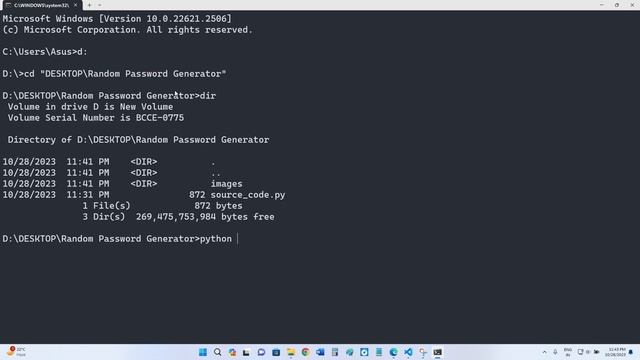640x360 pixels.
Task: Open the Windows Start menu
Action: [203, 352]
